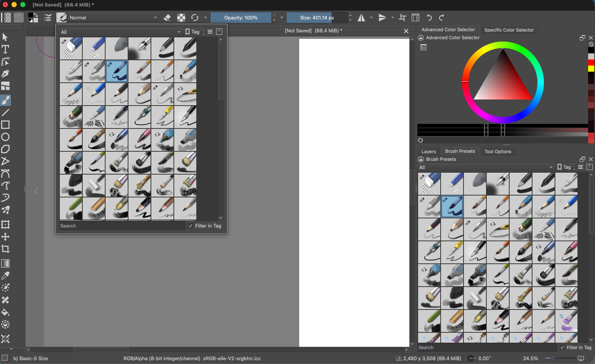This screenshot has width=595, height=364.
Task: Expand the All tag dropdown in the brush popup
Action: pos(121,32)
